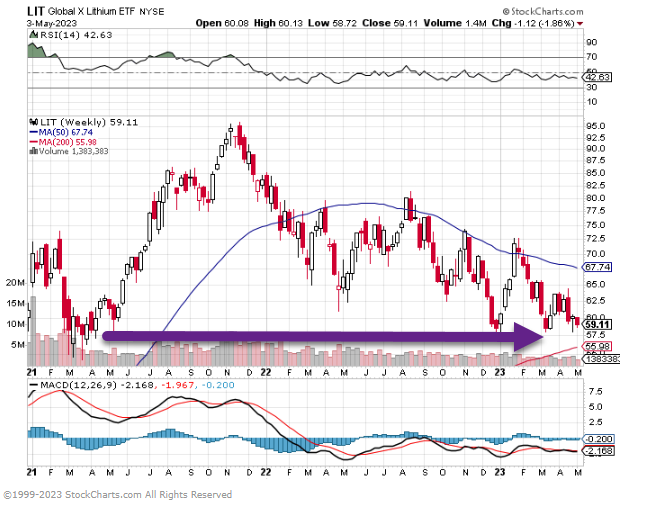Click the 'LIT (Weekly) 59.11' legend text
This screenshot has width=652, height=509.
point(89,122)
